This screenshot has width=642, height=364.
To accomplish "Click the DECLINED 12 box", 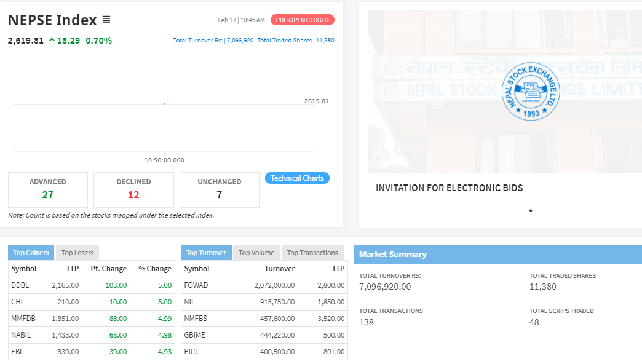I will pos(133,189).
